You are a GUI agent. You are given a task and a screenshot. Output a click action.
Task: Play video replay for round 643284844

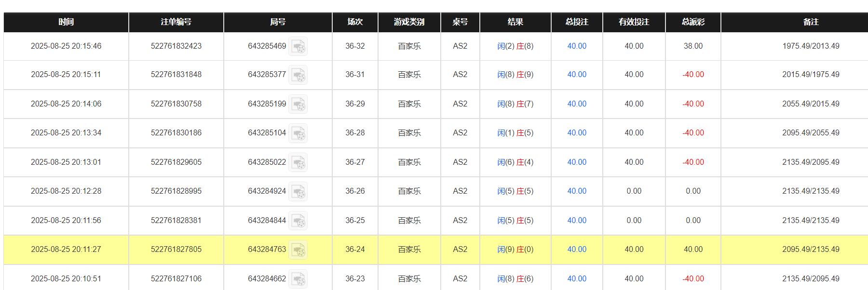point(298,221)
